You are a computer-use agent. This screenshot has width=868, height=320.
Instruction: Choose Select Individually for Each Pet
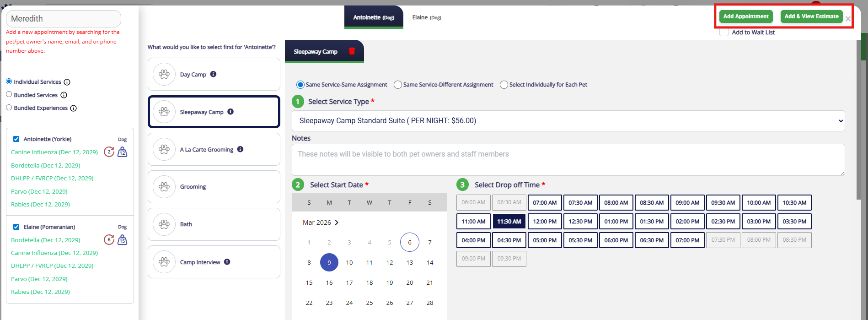click(x=504, y=85)
